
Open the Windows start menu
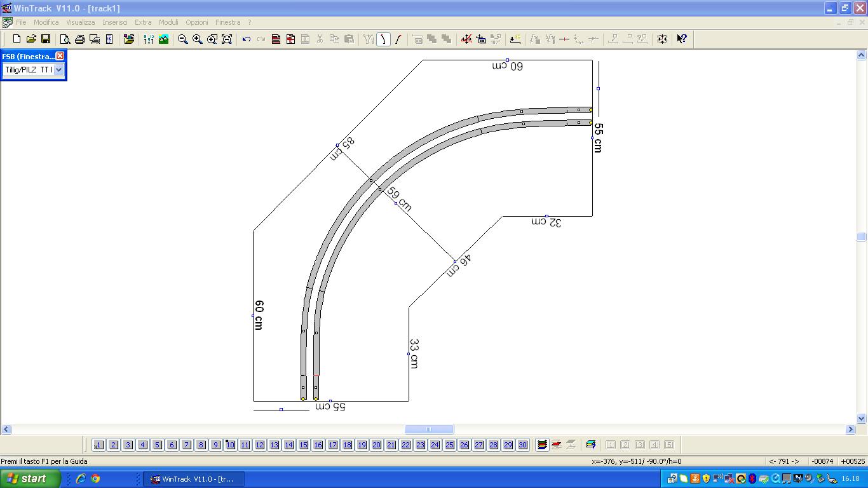coord(30,478)
